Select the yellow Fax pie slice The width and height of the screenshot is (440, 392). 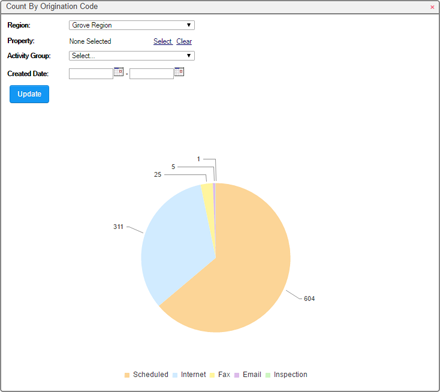click(x=209, y=203)
